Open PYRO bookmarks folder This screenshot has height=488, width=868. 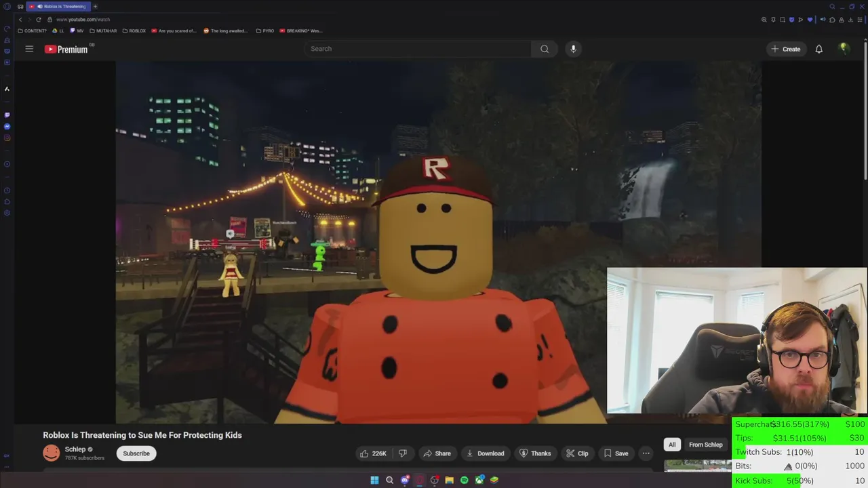pos(265,30)
